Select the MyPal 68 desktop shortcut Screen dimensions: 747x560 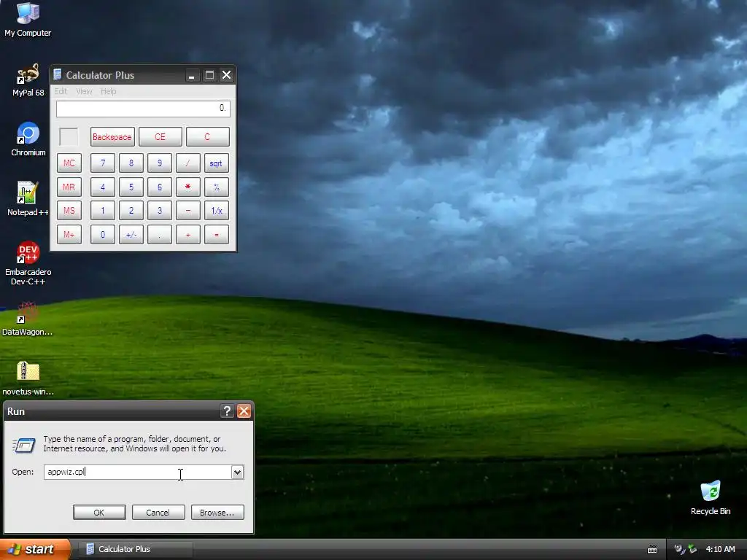[x=28, y=80]
